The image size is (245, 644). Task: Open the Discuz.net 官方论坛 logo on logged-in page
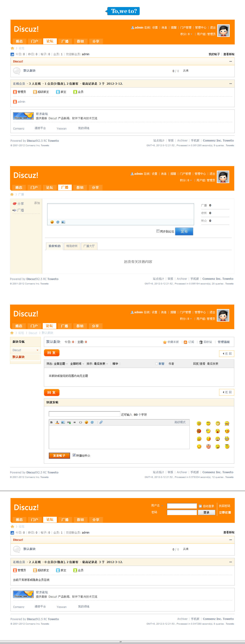(23, 116)
